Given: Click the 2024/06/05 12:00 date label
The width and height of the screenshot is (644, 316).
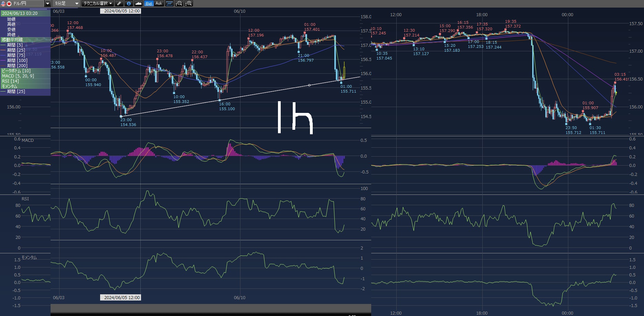Looking at the screenshot, I should [x=122, y=11].
